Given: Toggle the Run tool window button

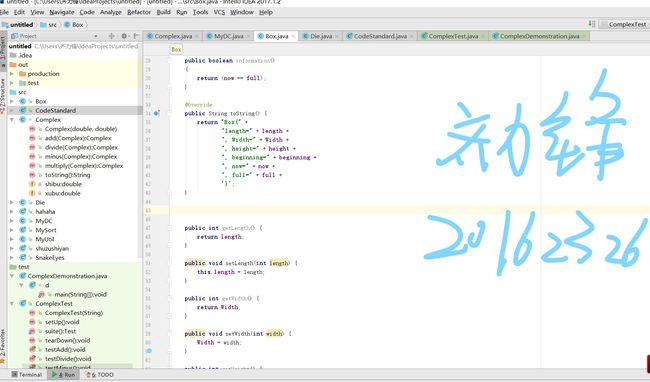Looking at the screenshot, I should tap(63, 375).
